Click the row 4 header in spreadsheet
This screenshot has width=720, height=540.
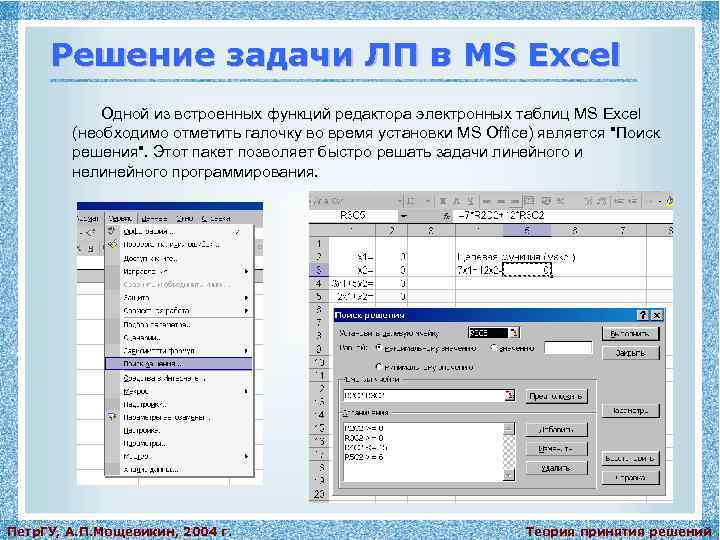[319, 283]
